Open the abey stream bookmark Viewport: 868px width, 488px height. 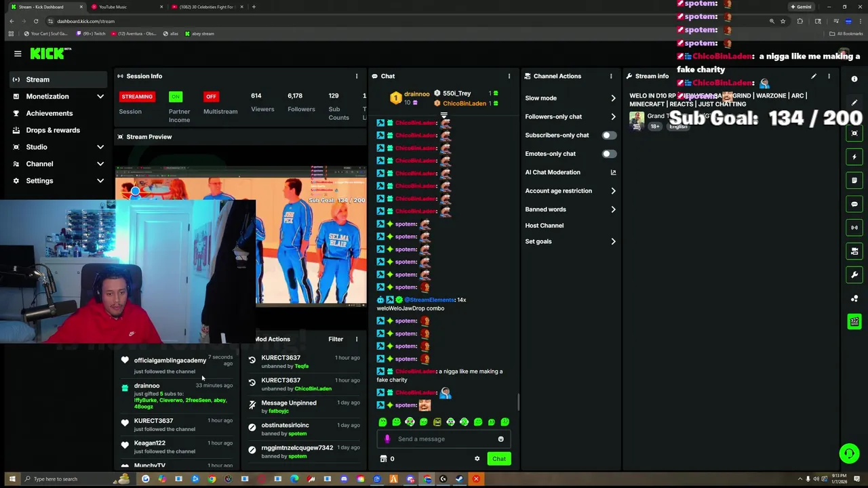pos(199,33)
